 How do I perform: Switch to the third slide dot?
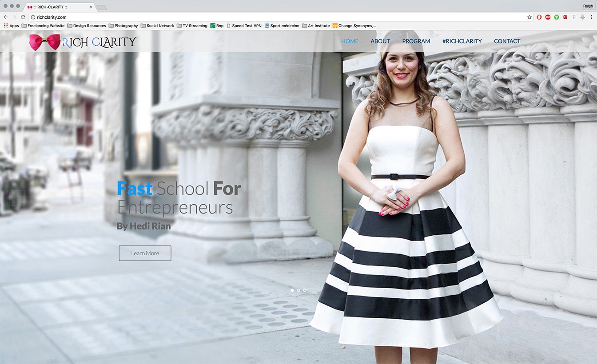click(305, 290)
